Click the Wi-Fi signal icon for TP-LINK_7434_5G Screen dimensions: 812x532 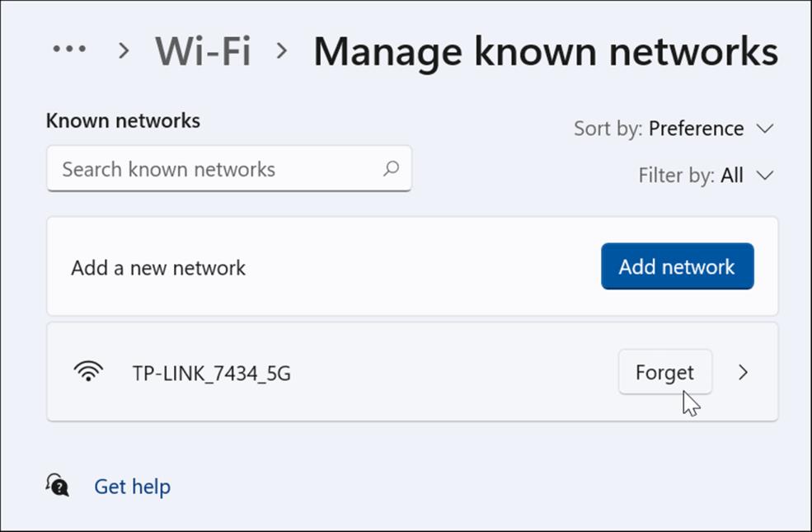tap(88, 371)
